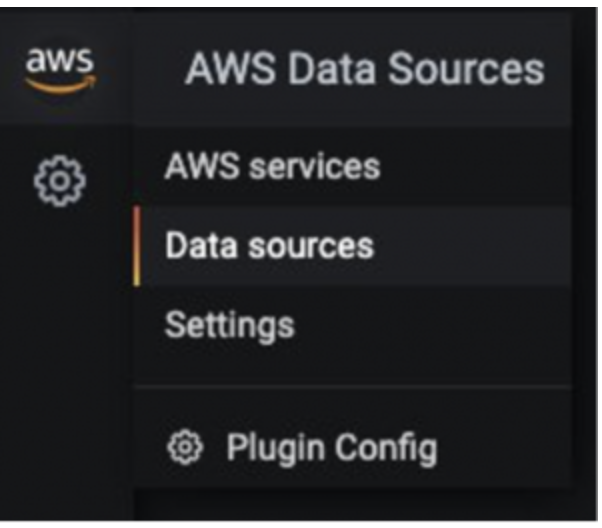Viewport: 602px width, 528px height.
Task: Click the orange active indicator beside Data sources
Action: [x=137, y=246]
